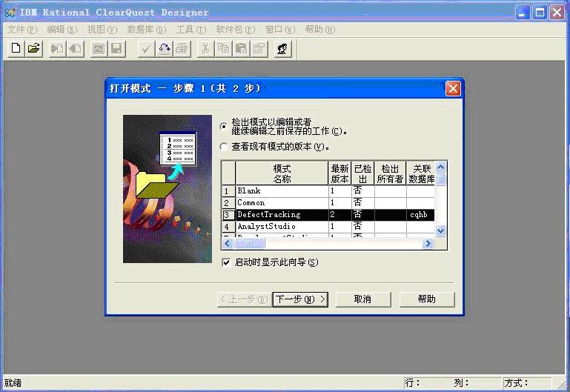Click the < 上一步(B) button
570x392 pixels.
pos(244,299)
